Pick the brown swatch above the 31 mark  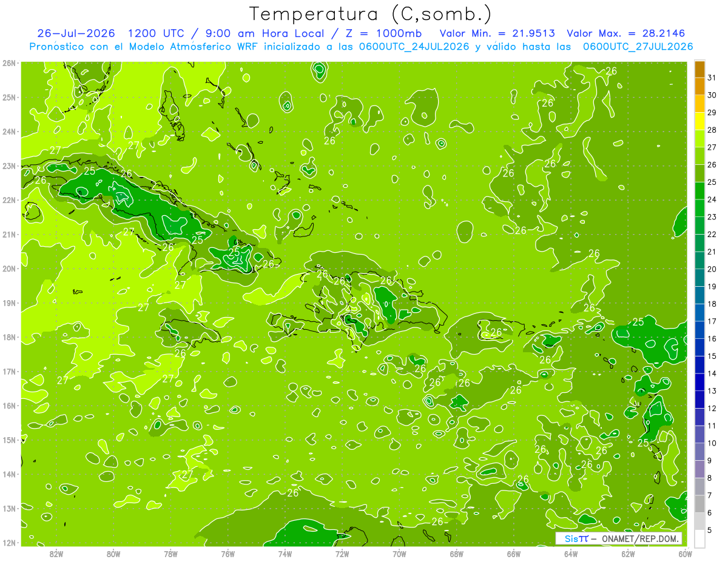(699, 69)
